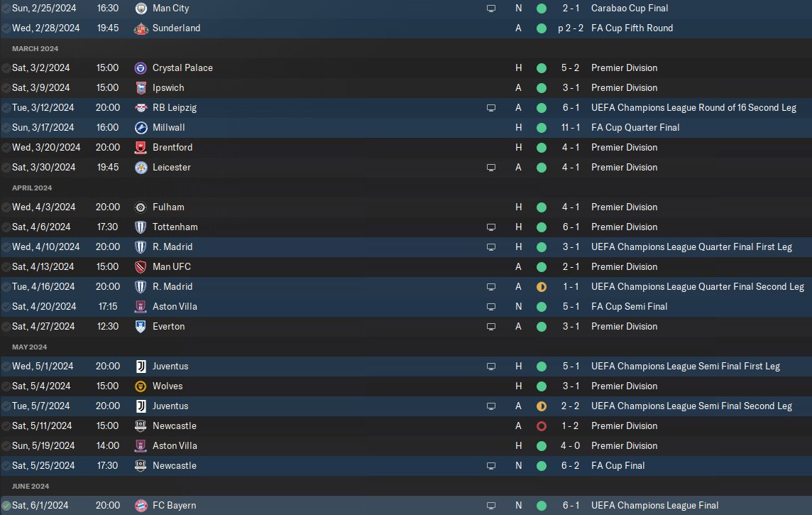
Task: Click the TV icon on the Everton fixture
Action: [x=491, y=327]
